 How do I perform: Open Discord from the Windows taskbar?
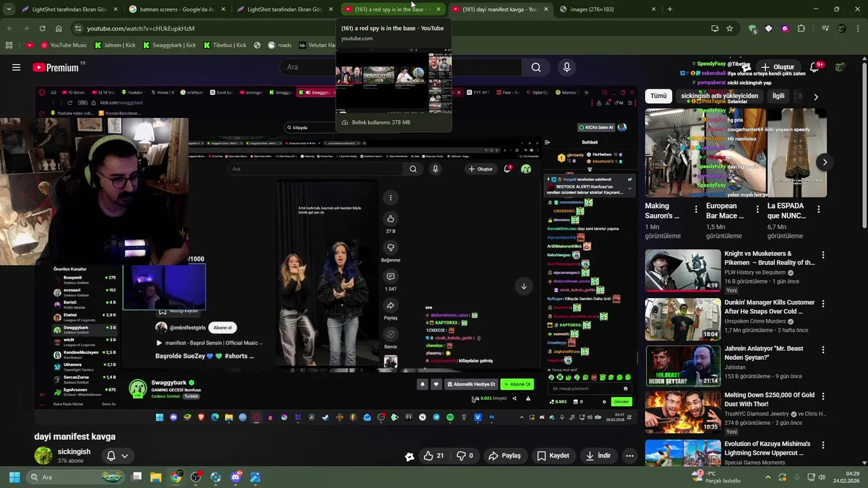(x=235, y=477)
